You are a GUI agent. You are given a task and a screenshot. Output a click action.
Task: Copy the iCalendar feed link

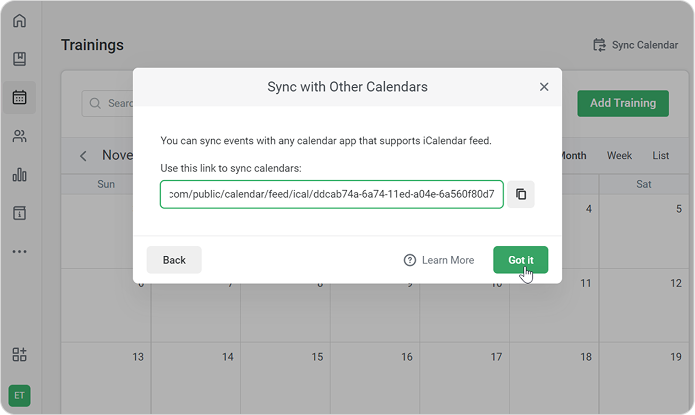(x=521, y=194)
